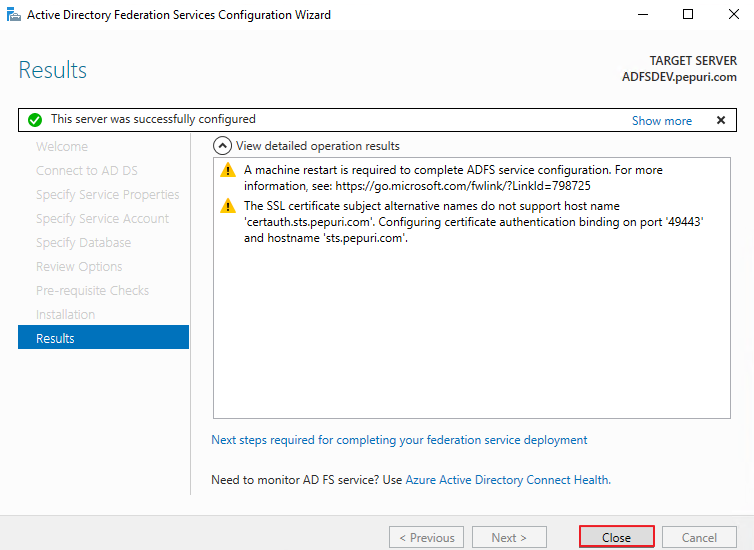Minimize the configuration wizard window
The height and width of the screenshot is (550, 754).
point(643,14)
